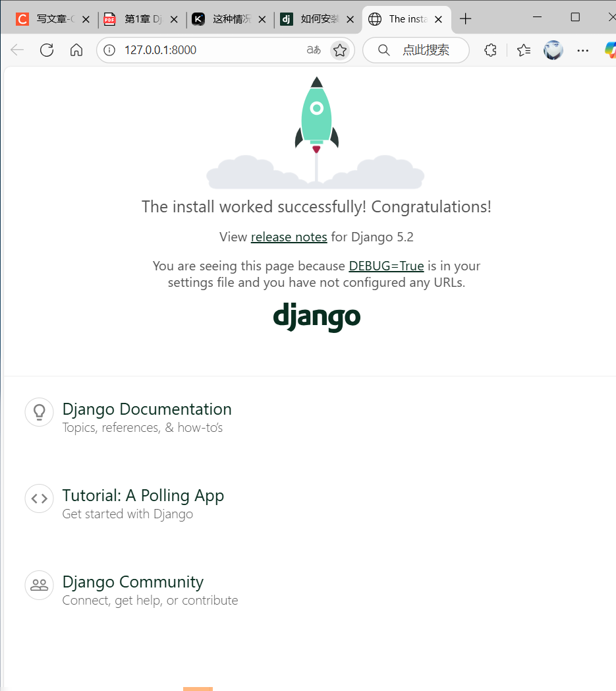Reload the page with the refresh icon

[x=47, y=50]
